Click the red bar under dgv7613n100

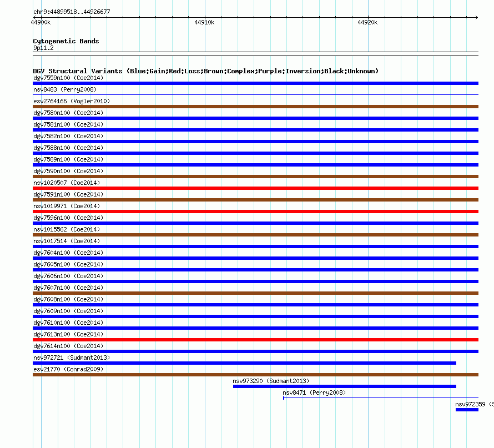coord(255,340)
